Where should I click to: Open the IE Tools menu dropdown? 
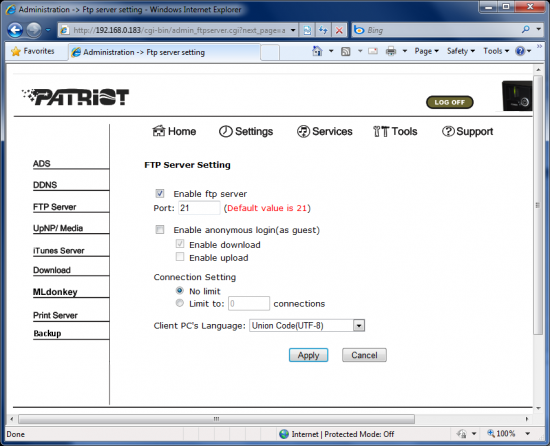496,51
